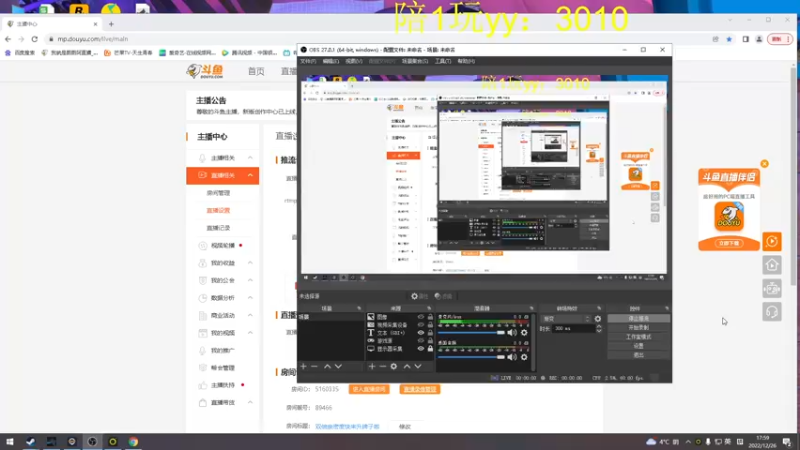This screenshot has height=450, width=800.
Task: Click the headset support icon on right bar
Action: 772,312
